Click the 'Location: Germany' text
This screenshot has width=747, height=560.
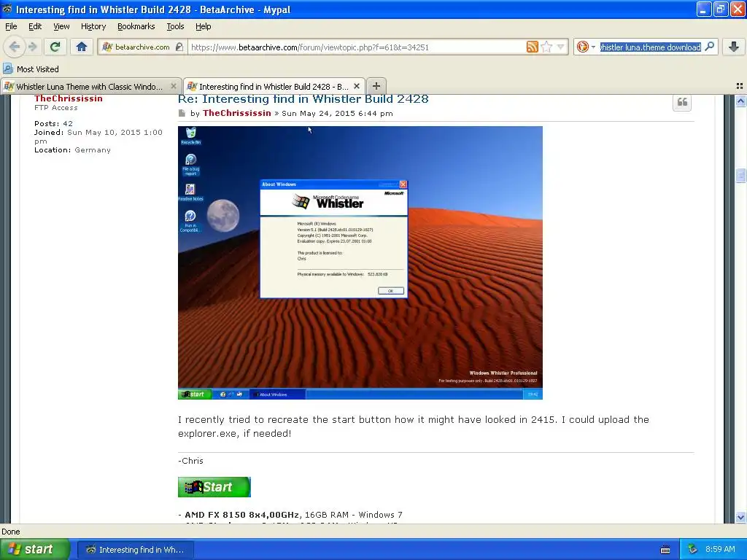pyautogui.click(x=72, y=150)
